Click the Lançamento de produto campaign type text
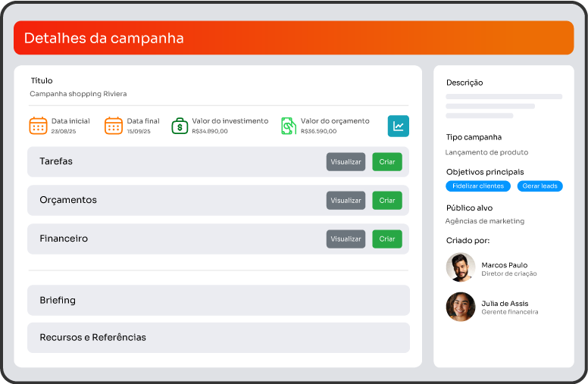 (486, 152)
